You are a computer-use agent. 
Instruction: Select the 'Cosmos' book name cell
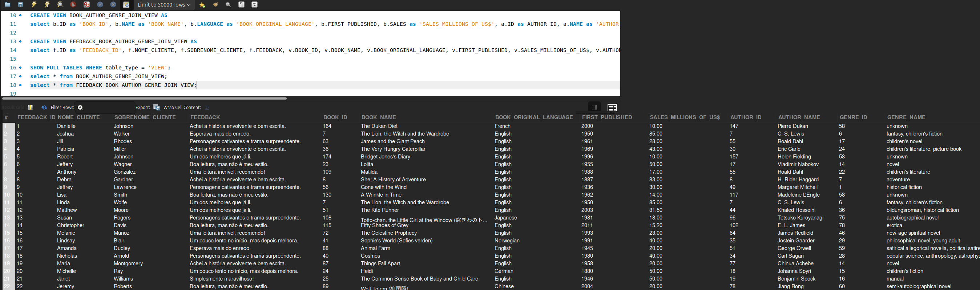pyautogui.click(x=371, y=256)
